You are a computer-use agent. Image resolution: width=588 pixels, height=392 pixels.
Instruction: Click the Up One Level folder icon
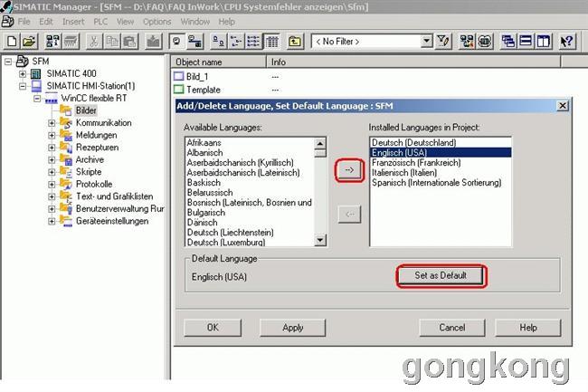coord(295,42)
